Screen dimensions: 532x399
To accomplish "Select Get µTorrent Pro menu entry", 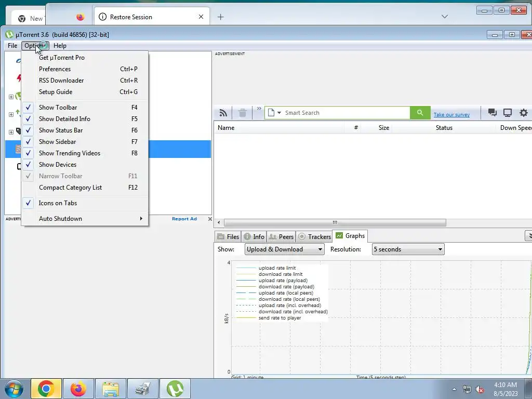I will pyautogui.click(x=85, y=58).
